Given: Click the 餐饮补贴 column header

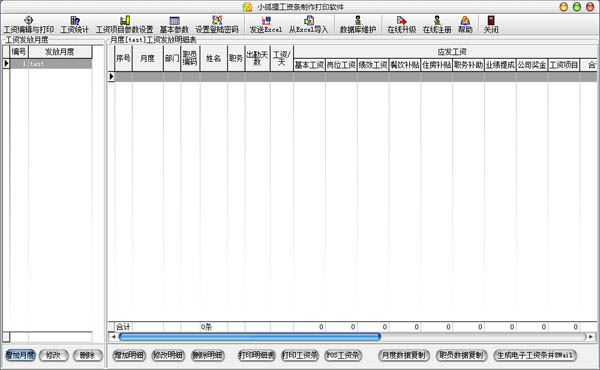Looking at the screenshot, I should tap(405, 65).
